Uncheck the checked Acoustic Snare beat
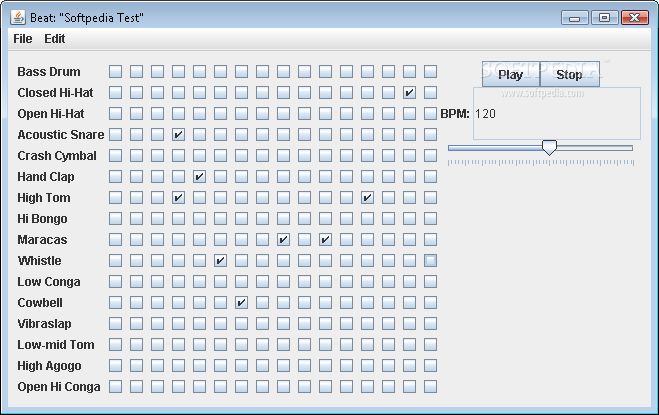659x415 pixels. click(x=178, y=135)
